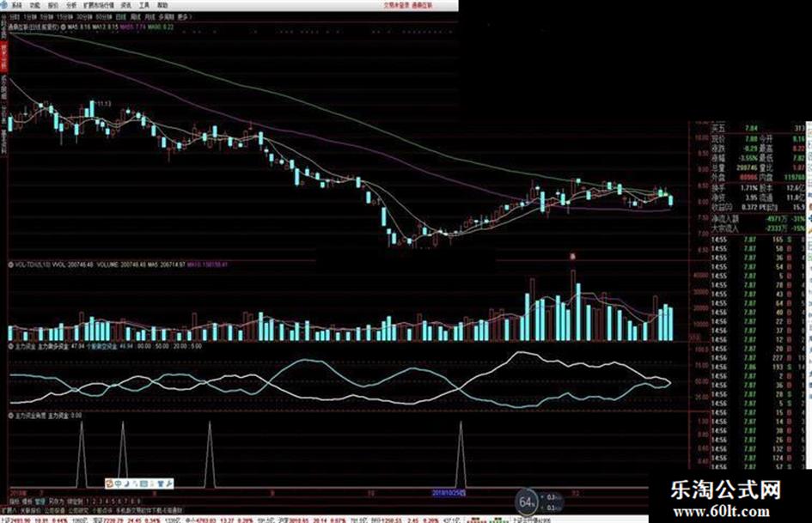812x523 pixels.
Task: Click the moon icon in the input method bar
Action: [x=126, y=483]
